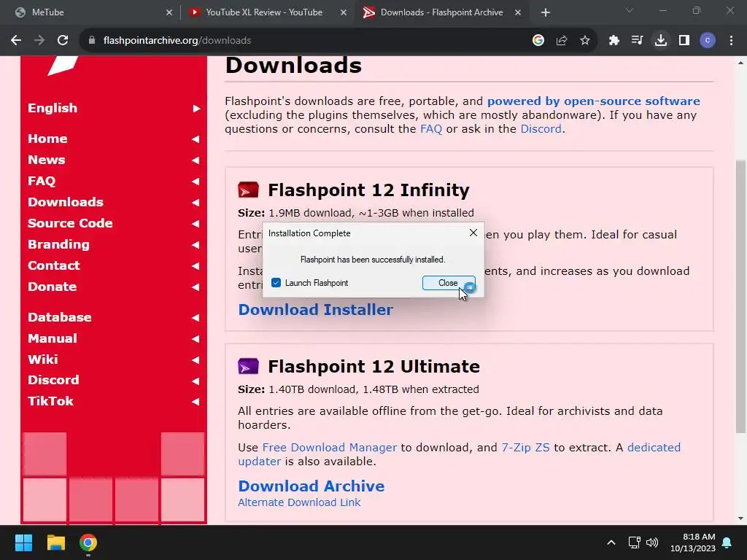Open the FAQ link in intro paragraph
The height and width of the screenshot is (560, 747).
[x=431, y=129]
